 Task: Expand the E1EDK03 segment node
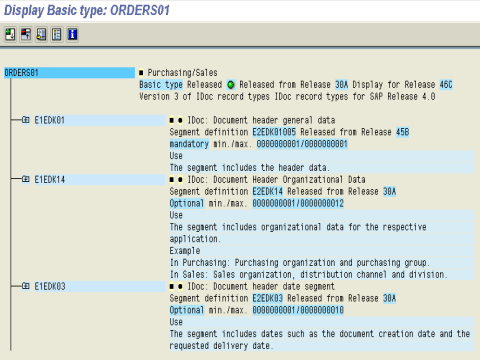point(26,286)
